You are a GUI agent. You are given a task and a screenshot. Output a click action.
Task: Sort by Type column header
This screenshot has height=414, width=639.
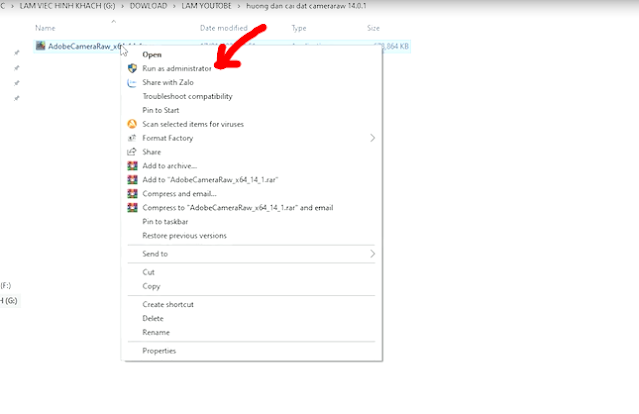[299, 28]
